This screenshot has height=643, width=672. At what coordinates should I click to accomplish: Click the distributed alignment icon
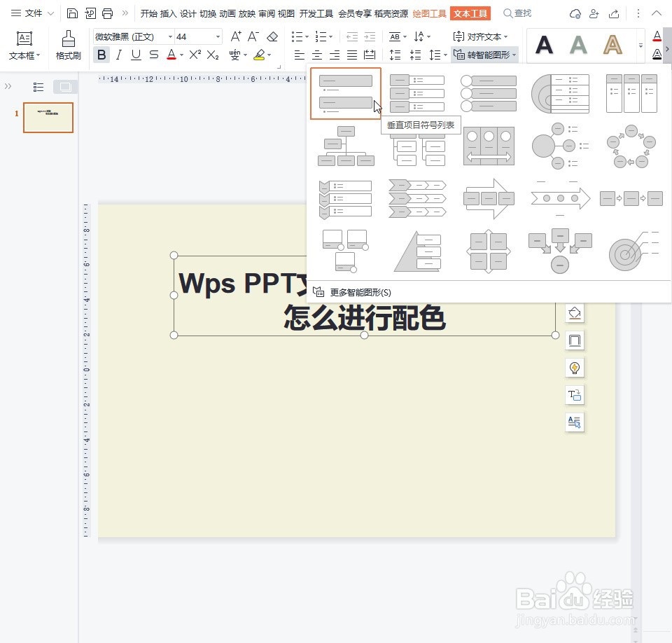tap(370, 55)
